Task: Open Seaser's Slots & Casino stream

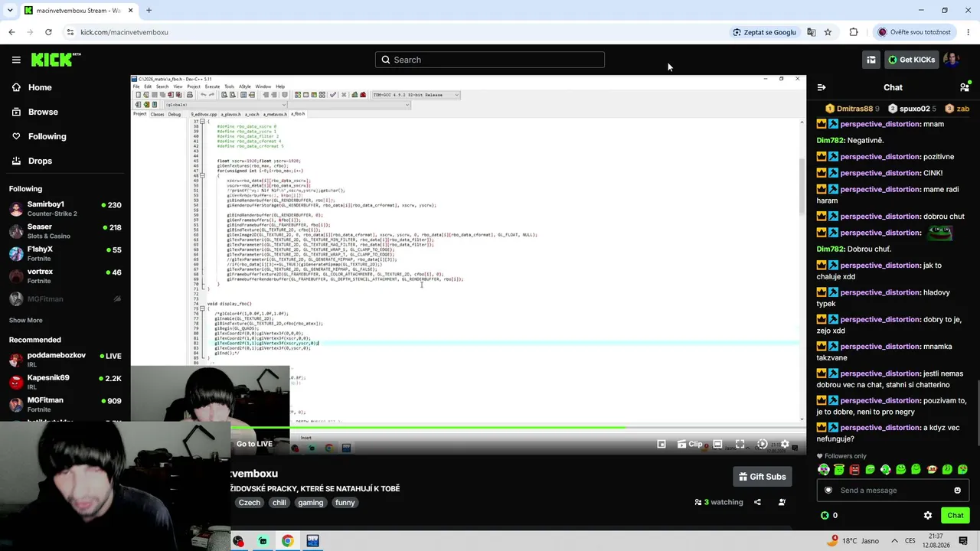Action: [65, 231]
